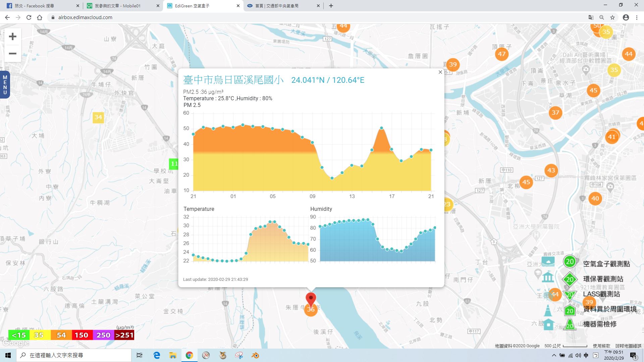Click the red 150 legend color swatch
Screen dimensions: 644x362
click(81, 335)
